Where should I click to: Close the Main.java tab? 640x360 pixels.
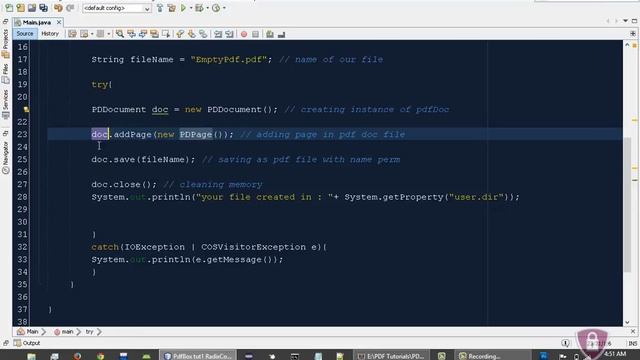59,22
